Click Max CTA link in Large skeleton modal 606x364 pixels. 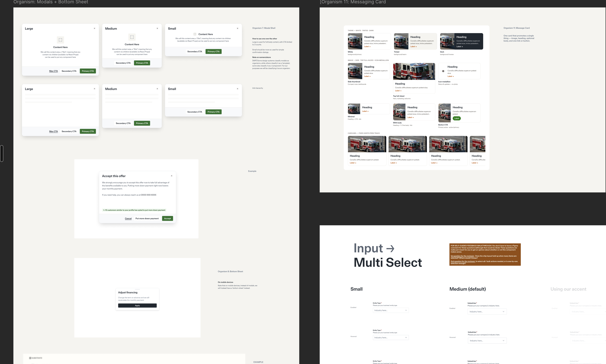pos(53,132)
